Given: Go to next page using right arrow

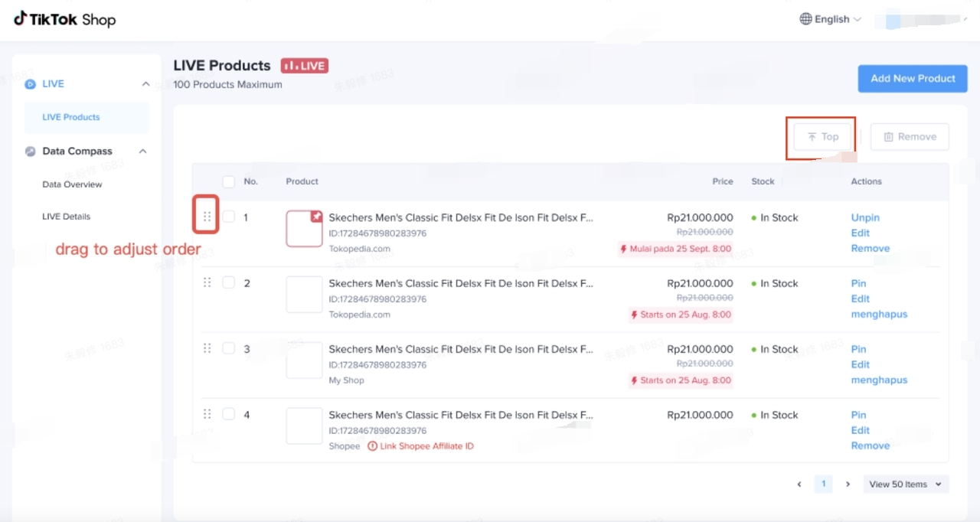Looking at the screenshot, I should pyautogui.click(x=848, y=484).
